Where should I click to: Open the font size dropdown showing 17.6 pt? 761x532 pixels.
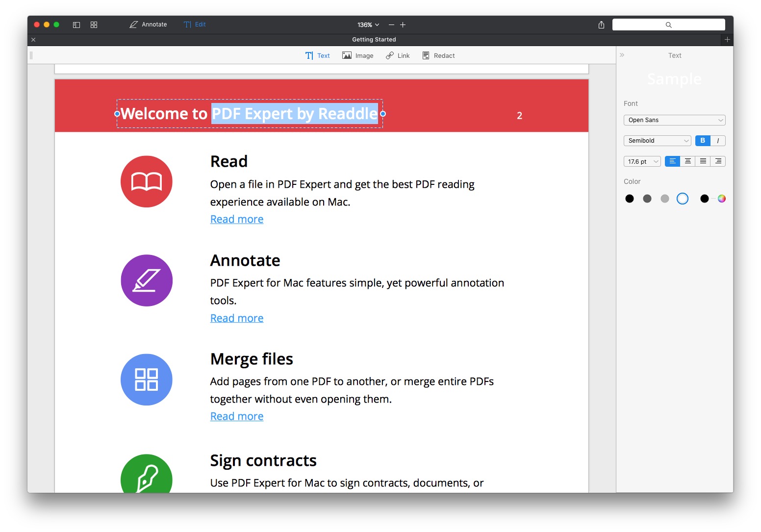pyautogui.click(x=642, y=161)
